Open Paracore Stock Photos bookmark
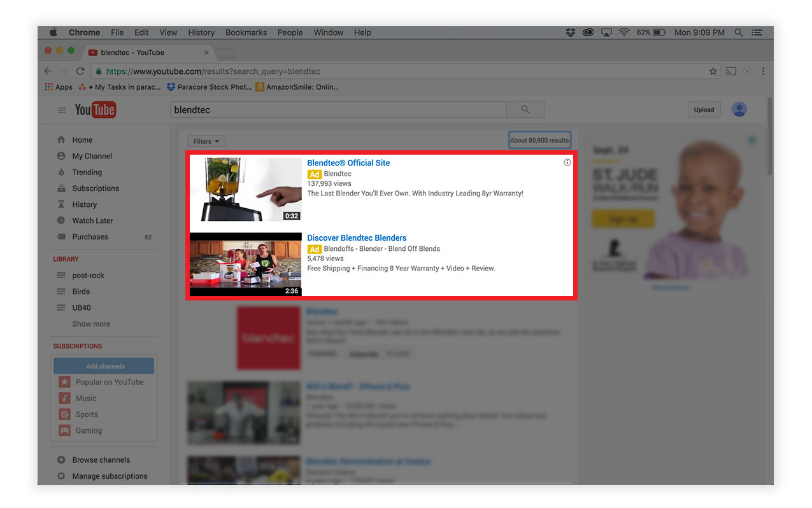Viewport: 812px width, 508px height. [209, 87]
